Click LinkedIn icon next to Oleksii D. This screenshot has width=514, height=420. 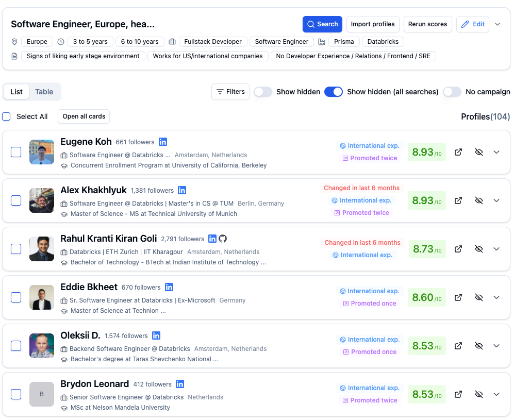tap(156, 335)
